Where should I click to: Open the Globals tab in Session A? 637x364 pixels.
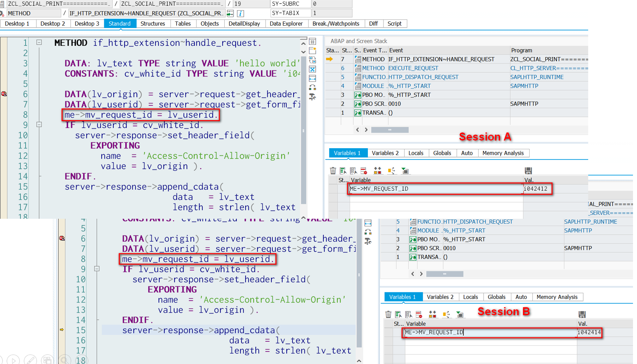click(x=442, y=153)
